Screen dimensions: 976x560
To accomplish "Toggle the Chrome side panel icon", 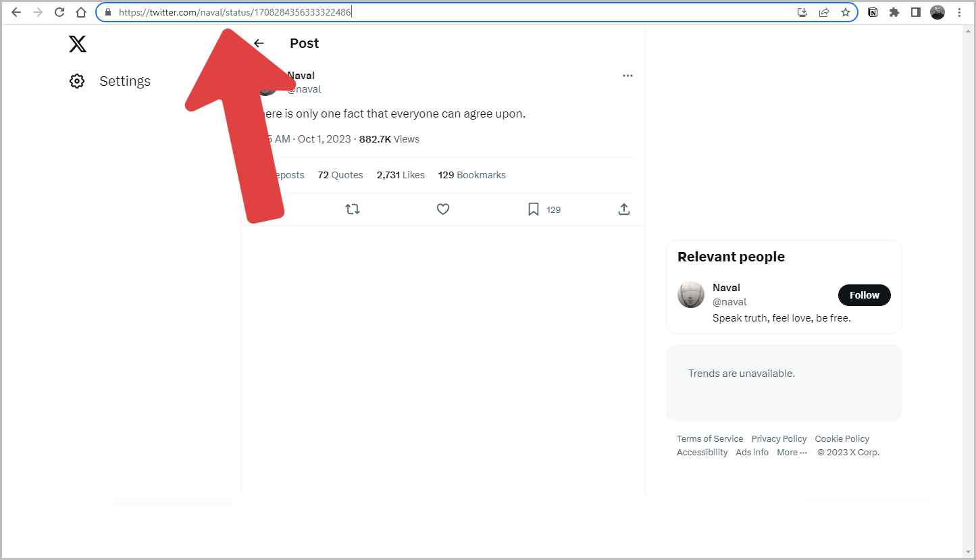I will (916, 12).
